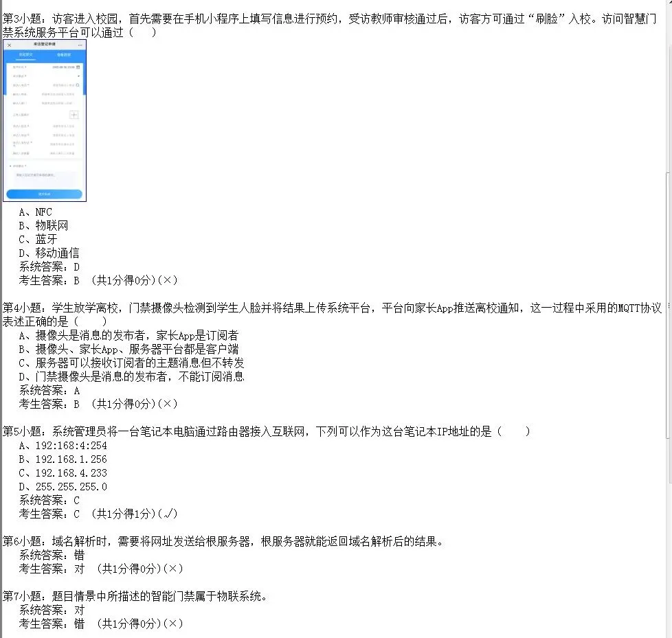The width and height of the screenshot is (672, 638).
Task: Open the calendar icon beside the visit date
Action: click(x=79, y=67)
